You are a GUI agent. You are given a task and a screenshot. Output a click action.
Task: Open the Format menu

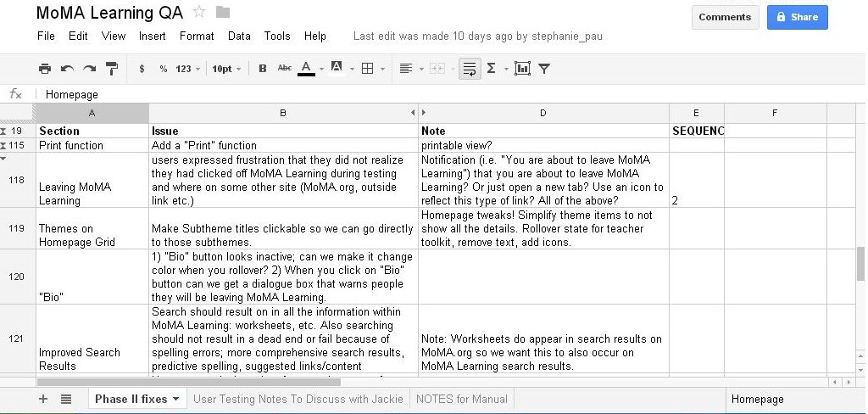tap(197, 36)
